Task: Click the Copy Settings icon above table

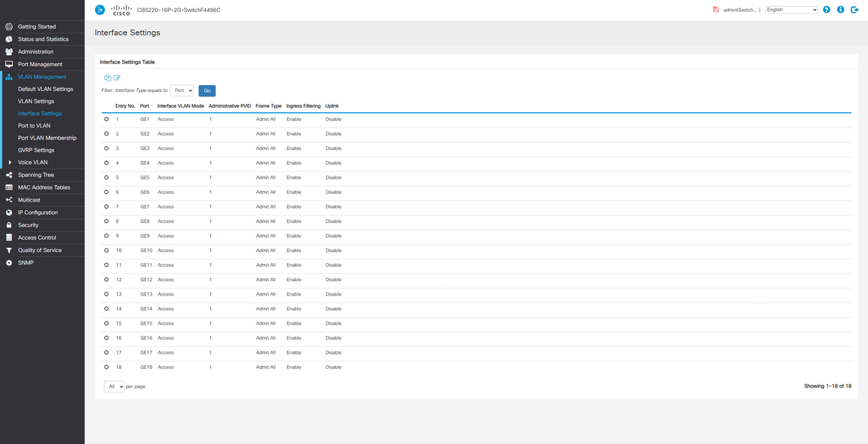Action: coord(107,78)
